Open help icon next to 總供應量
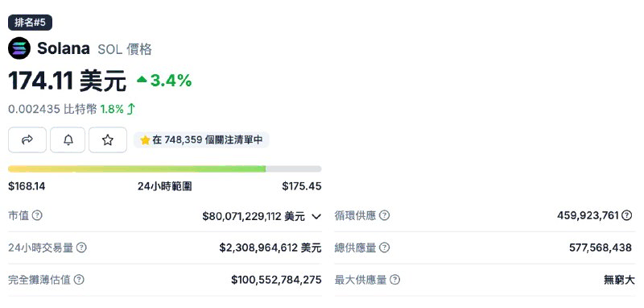 384,248
